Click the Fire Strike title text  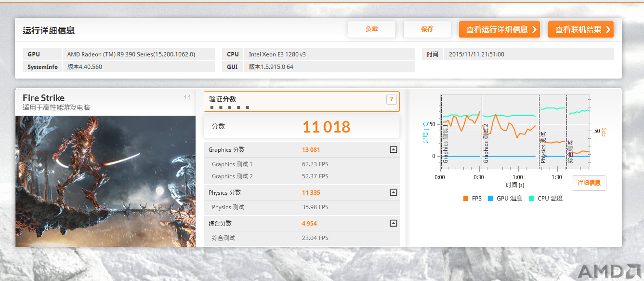(x=43, y=98)
